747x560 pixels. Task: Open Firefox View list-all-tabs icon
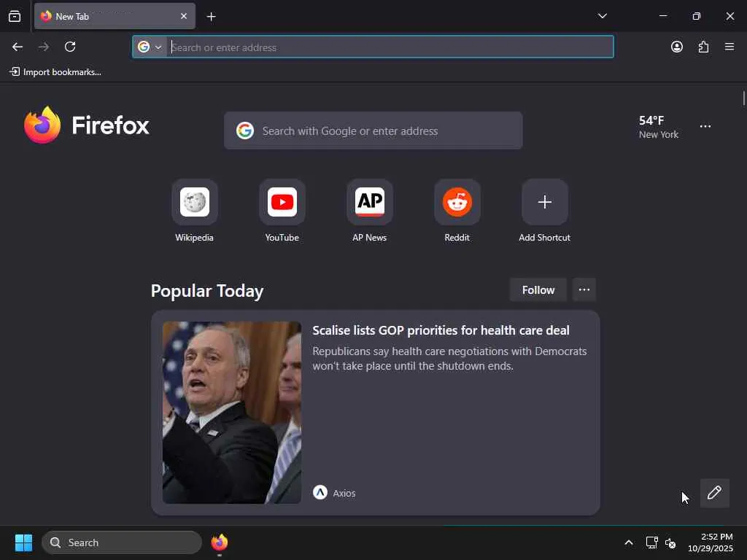[x=15, y=16]
